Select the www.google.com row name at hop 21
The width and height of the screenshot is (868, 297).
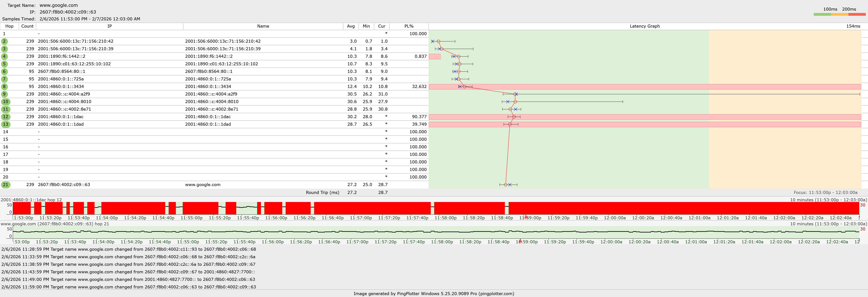pos(203,185)
